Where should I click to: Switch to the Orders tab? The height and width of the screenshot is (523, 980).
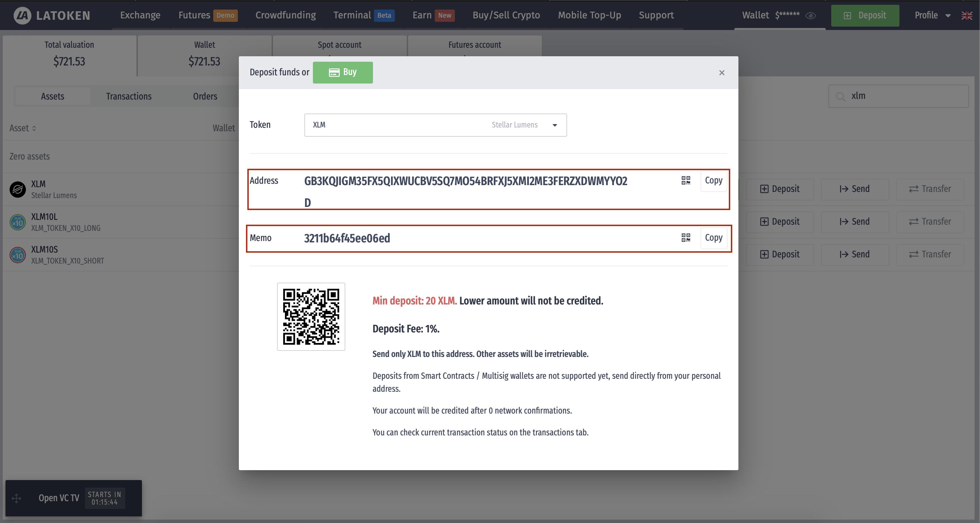click(205, 96)
